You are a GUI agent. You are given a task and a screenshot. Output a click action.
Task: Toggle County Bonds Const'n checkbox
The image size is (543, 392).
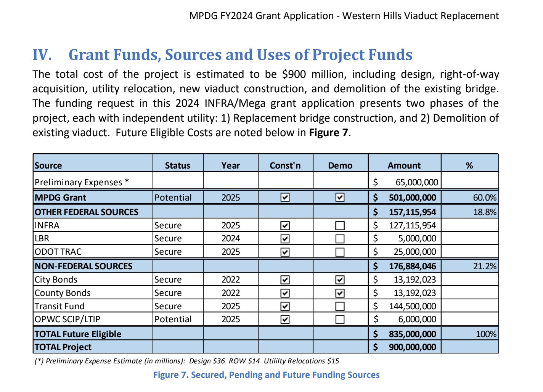click(285, 293)
